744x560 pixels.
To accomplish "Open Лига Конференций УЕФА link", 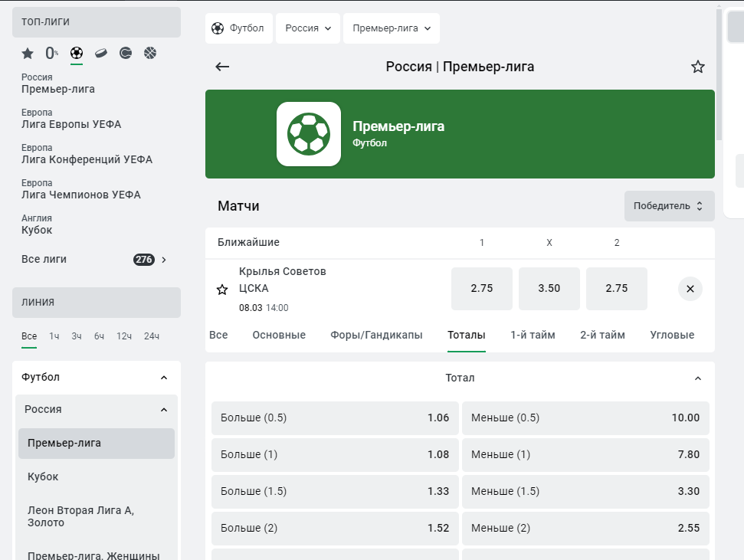I will [87, 154].
